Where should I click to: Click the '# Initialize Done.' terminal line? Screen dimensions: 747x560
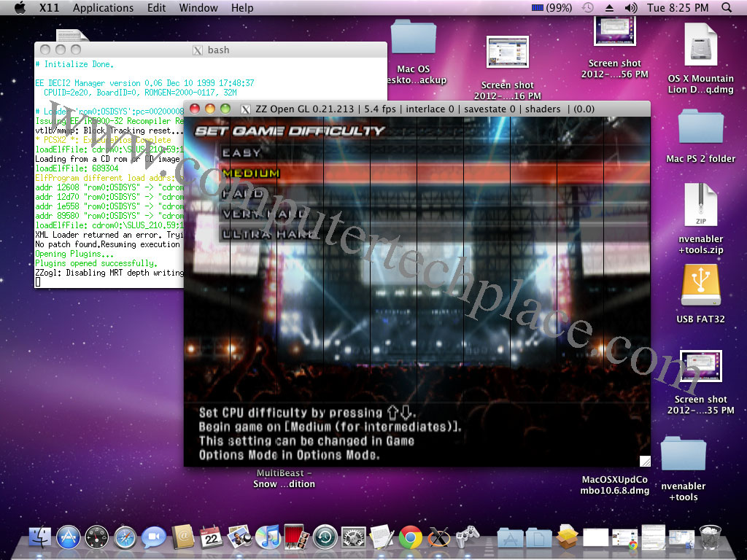[x=74, y=64]
